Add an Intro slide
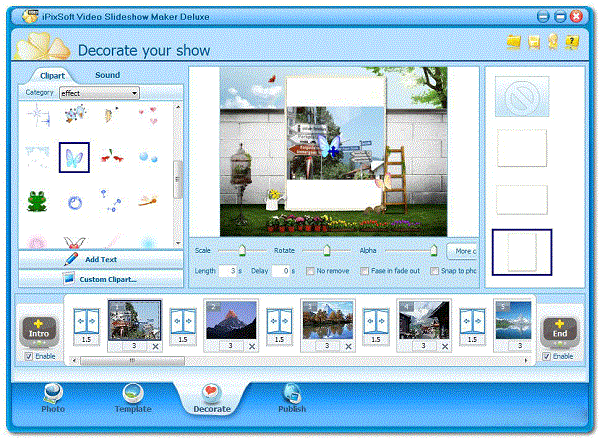This screenshot has height=439, width=600. pos(39,330)
